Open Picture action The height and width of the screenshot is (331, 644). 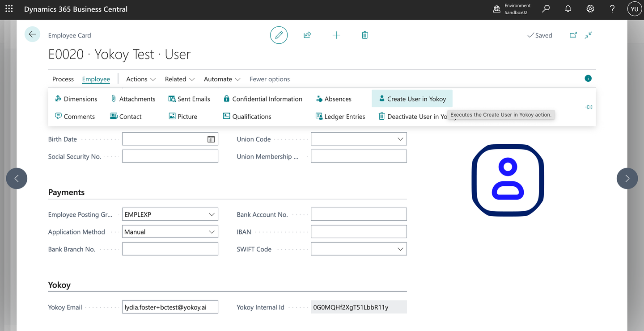[183, 117]
